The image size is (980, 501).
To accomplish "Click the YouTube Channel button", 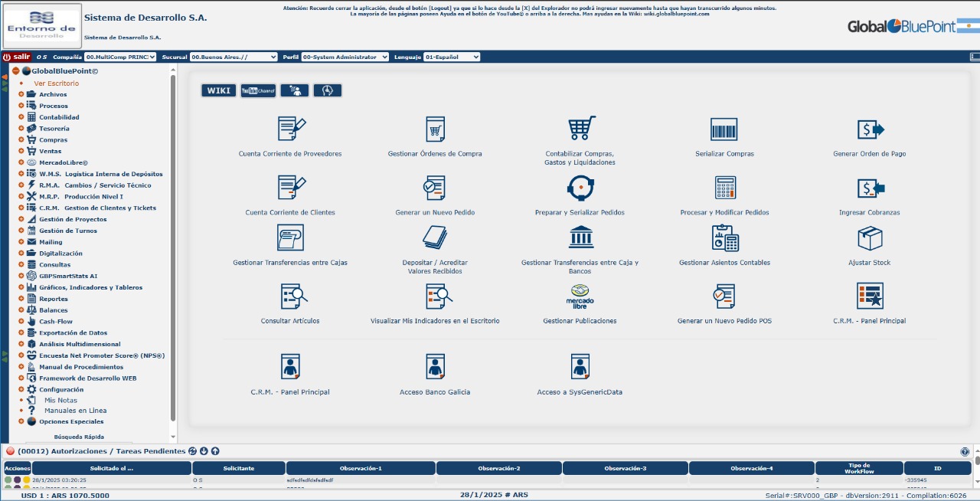I will pos(258,90).
